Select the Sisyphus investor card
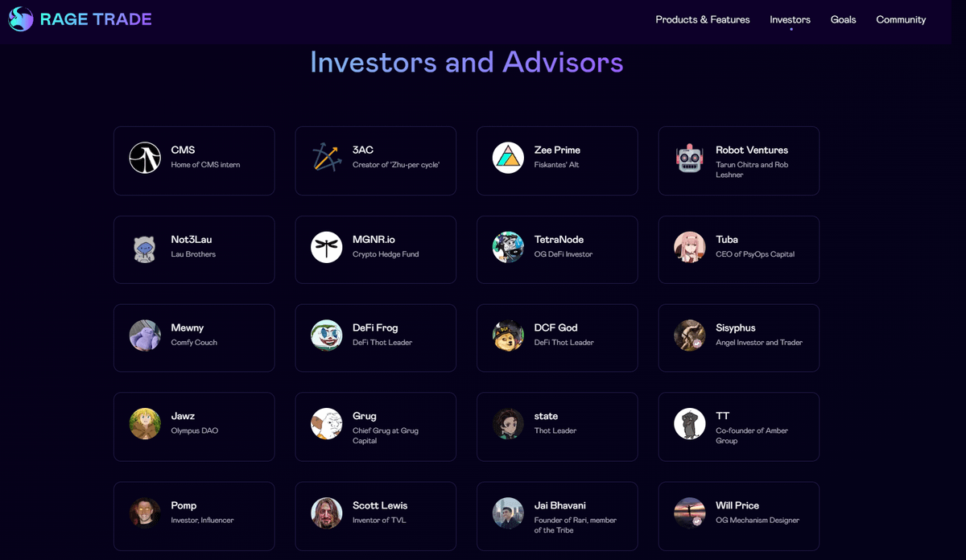The image size is (966, 560). [x=738, y=338]
